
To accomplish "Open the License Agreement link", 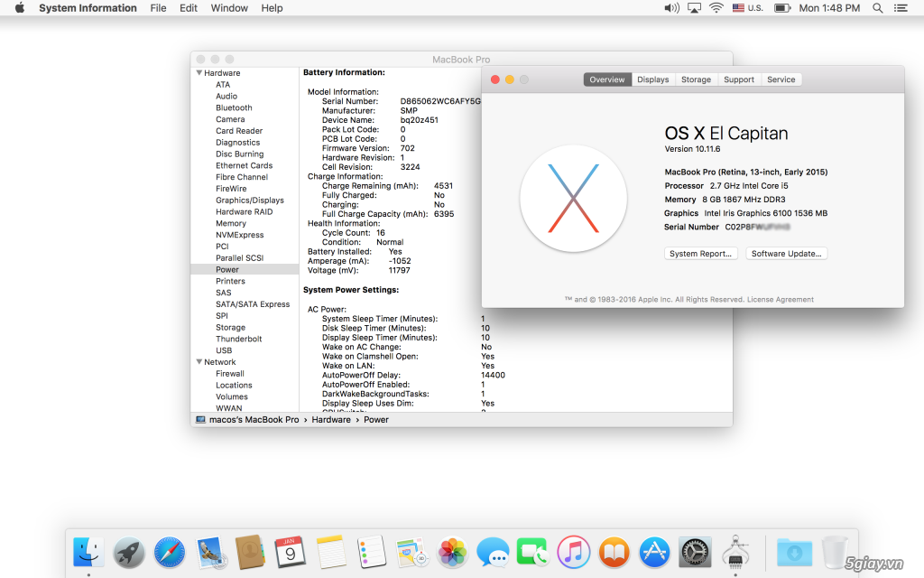I will click(781, 300).
